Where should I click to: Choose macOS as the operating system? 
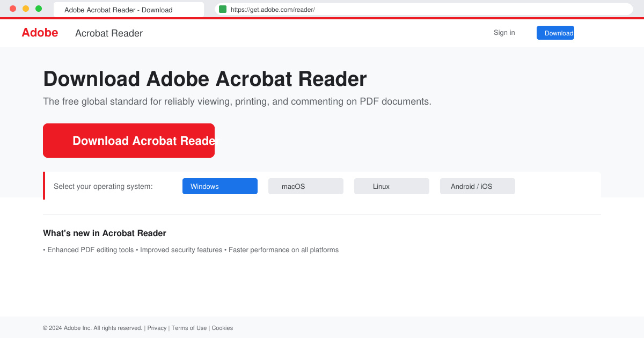point(306,186)
